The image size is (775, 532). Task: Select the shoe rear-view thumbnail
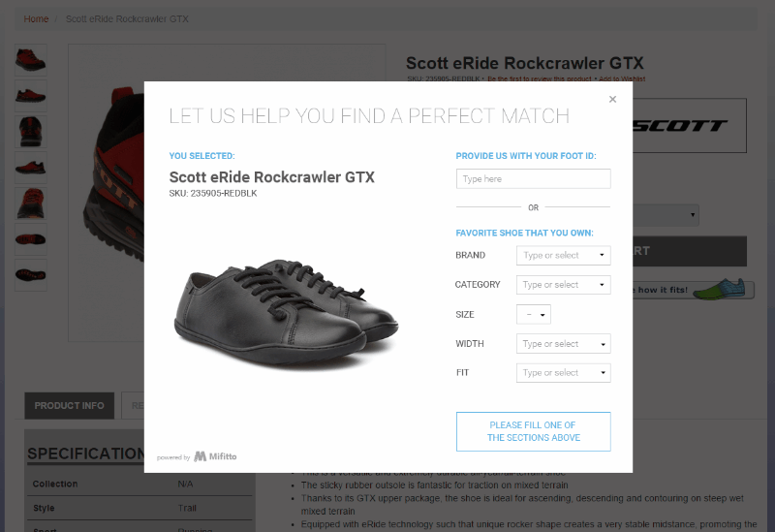(x=31, y=132)
